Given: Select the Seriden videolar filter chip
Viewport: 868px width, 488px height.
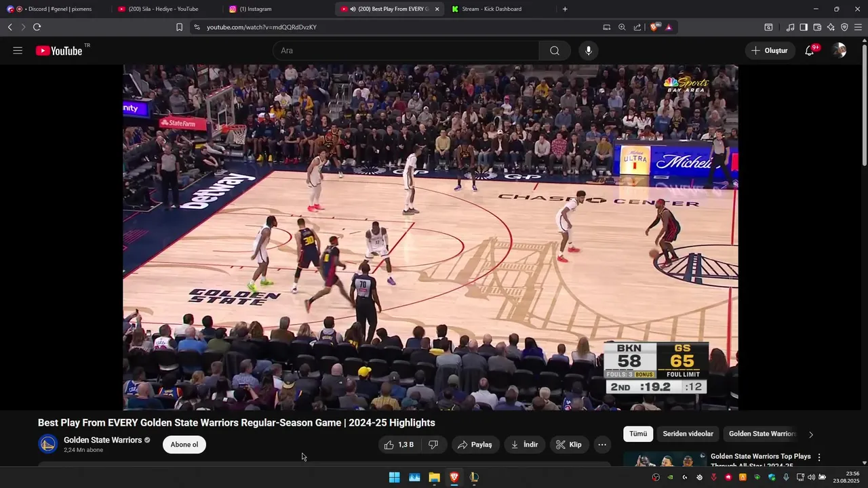Looking at the screenshot, I should tap(688, 434).
